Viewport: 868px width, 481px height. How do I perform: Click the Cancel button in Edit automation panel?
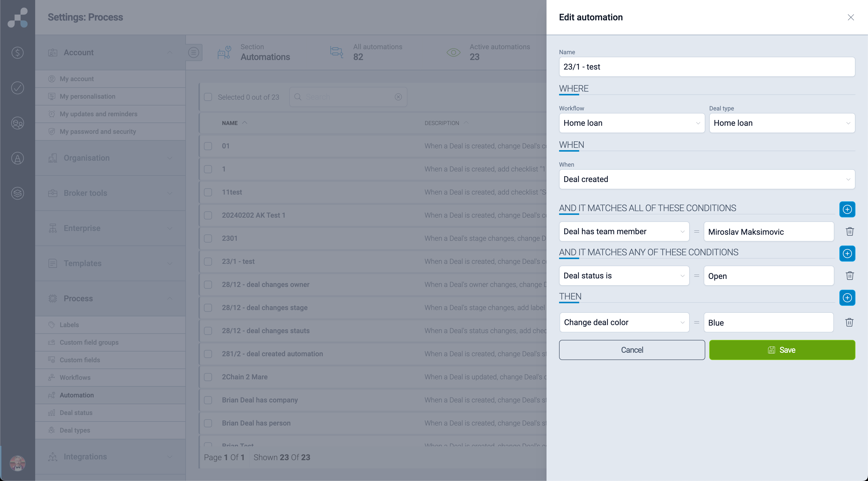click(x=632, y=350)
